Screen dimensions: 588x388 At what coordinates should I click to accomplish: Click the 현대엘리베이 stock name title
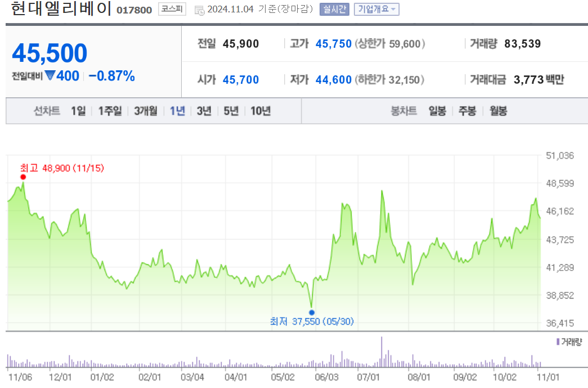61,8
